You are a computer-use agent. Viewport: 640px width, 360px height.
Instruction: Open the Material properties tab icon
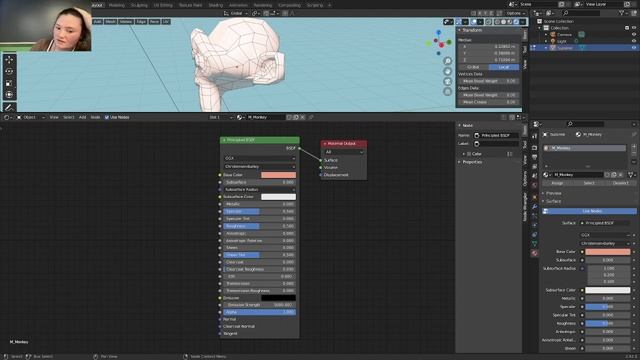(x=535, y=253)
